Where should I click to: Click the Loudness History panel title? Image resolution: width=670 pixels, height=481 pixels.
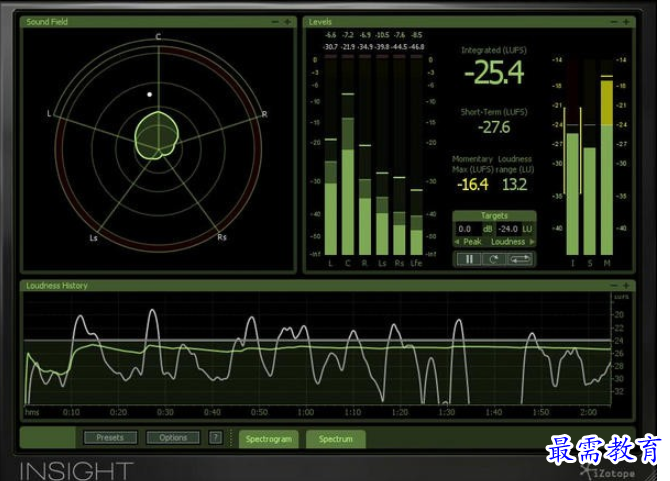point(57,285)
